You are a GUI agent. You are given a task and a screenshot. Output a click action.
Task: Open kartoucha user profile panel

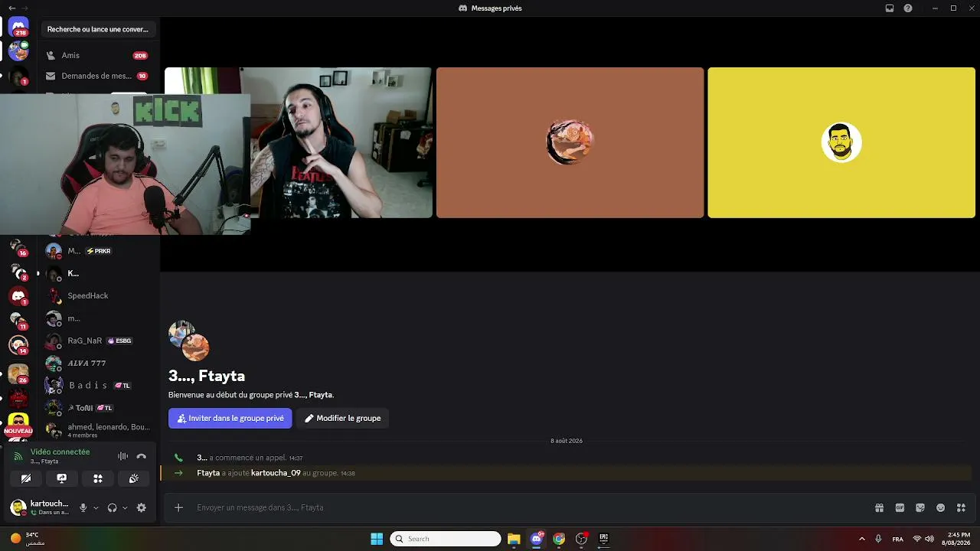[40, 507]
